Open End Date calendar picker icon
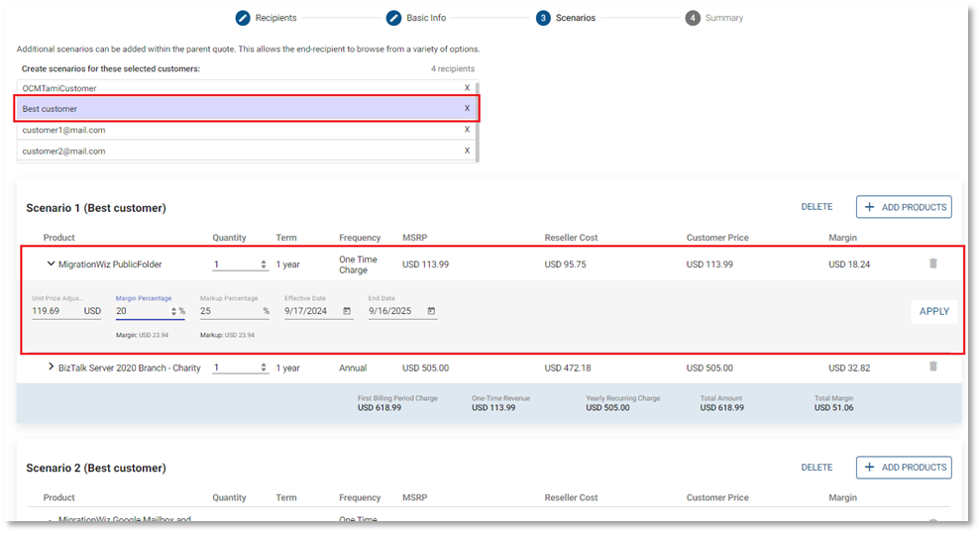The image size is (980, 533). [431, 311]
